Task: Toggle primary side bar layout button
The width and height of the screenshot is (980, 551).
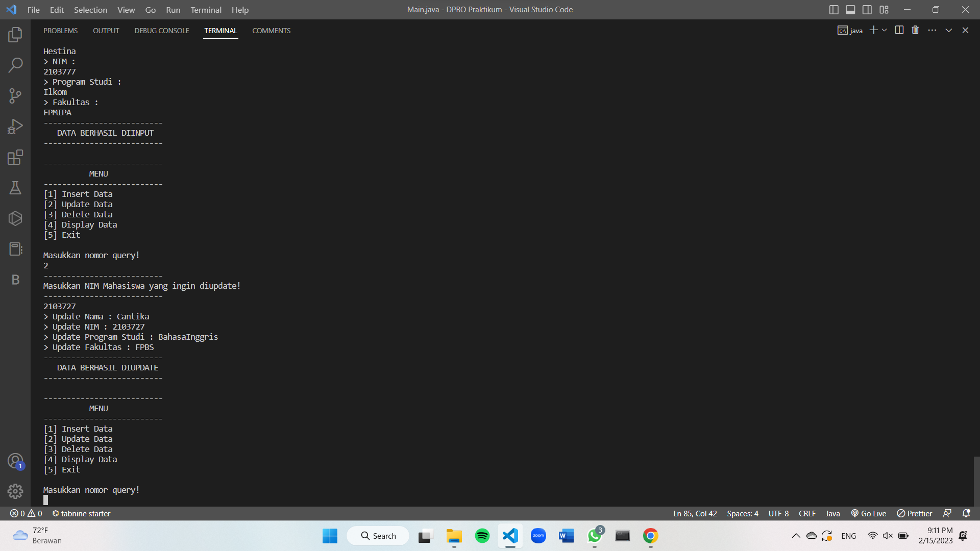Action: point(834,10)
